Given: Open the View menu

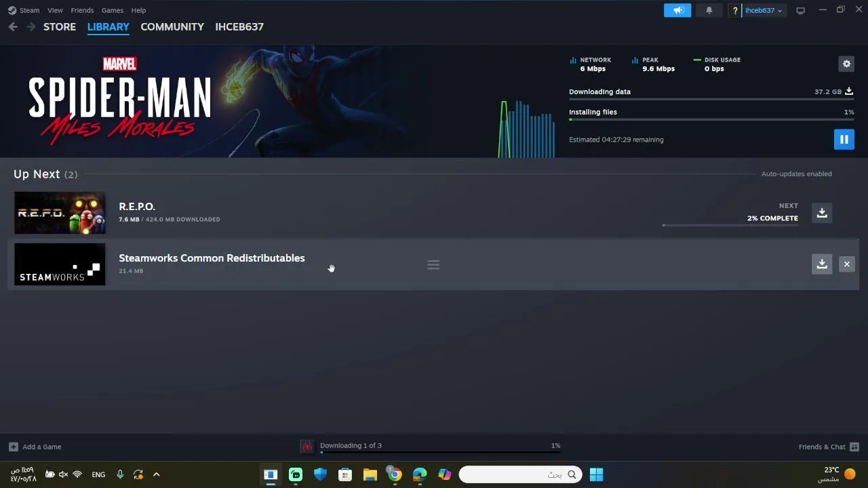Looking at the screenshot, I should (55, 10).
